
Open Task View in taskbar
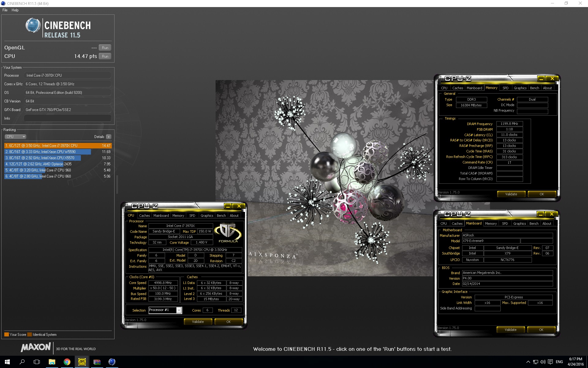point(37,362)
